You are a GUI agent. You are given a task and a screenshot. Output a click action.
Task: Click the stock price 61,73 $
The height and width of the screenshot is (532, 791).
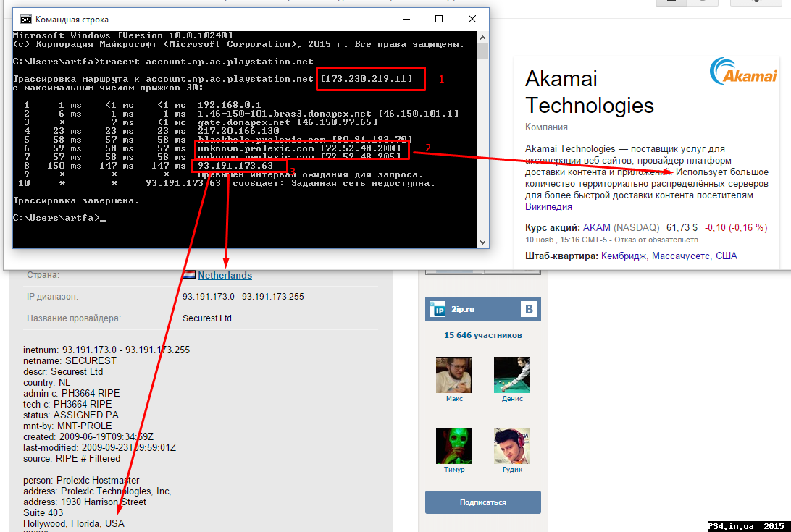pos(682,227)
